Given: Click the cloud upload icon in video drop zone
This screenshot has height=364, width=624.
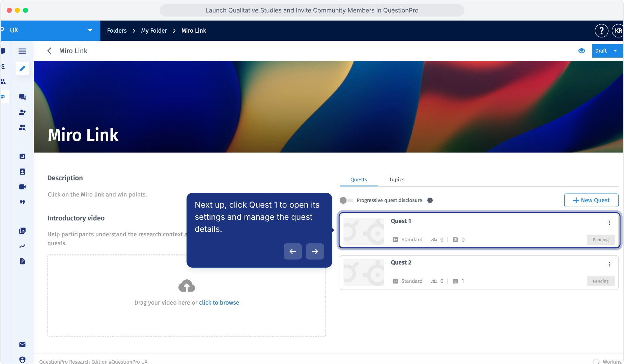Looking at the screenshot, I should pos(187,286).
